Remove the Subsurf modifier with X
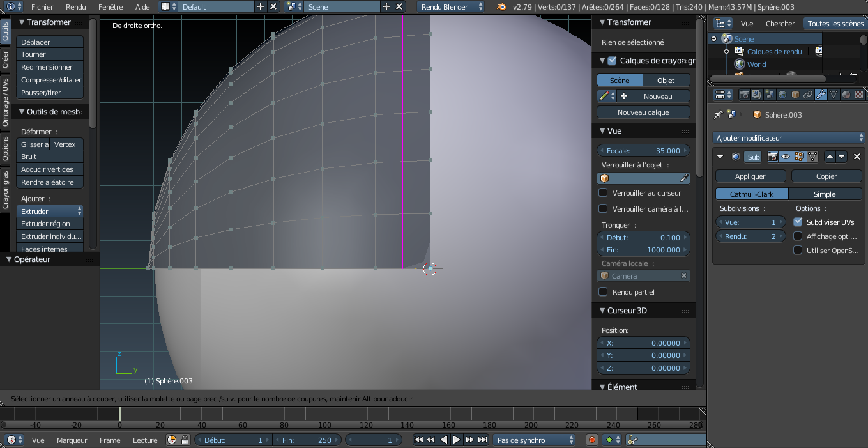 pyautogui.click(x=857, y=157)
